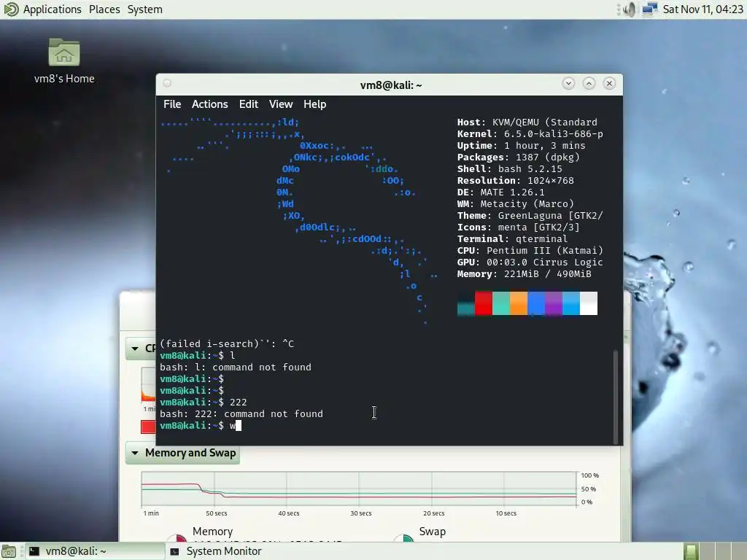Open the clock calendar showing Sat Nov 11
This screenshot has height=560, width=747.
703,9
